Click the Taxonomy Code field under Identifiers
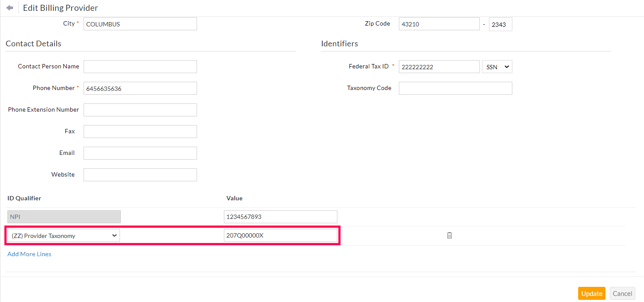The width and height of the screenshot is (644, 302). click(455, 88)
